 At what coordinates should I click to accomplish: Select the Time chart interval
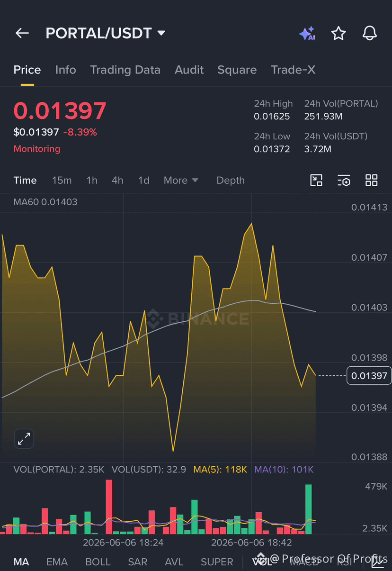[25, 180]
